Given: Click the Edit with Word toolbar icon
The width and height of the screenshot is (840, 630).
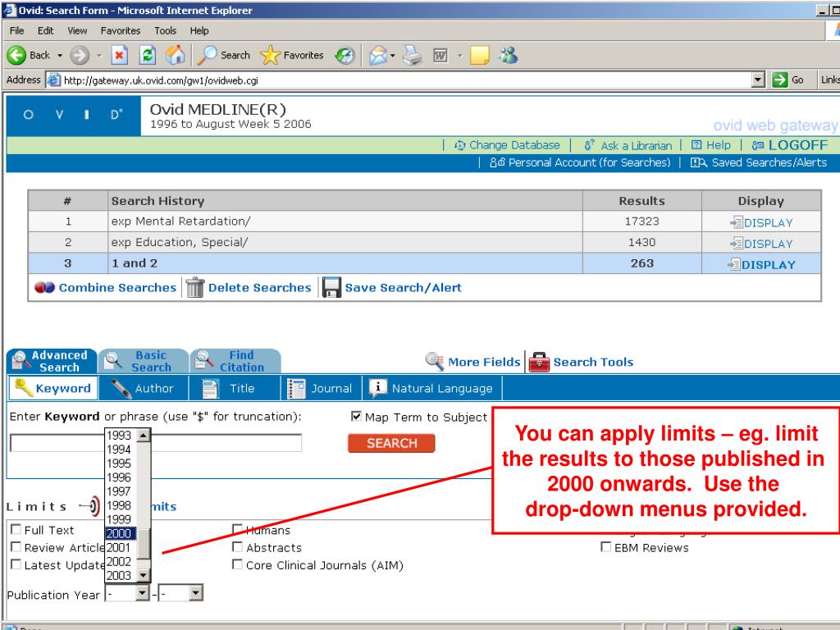Looking at the screenshot, I should (441, 55).
